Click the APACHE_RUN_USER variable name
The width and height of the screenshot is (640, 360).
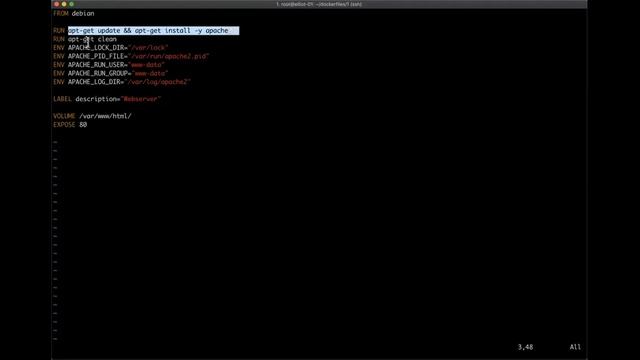(x=96, y=65)
